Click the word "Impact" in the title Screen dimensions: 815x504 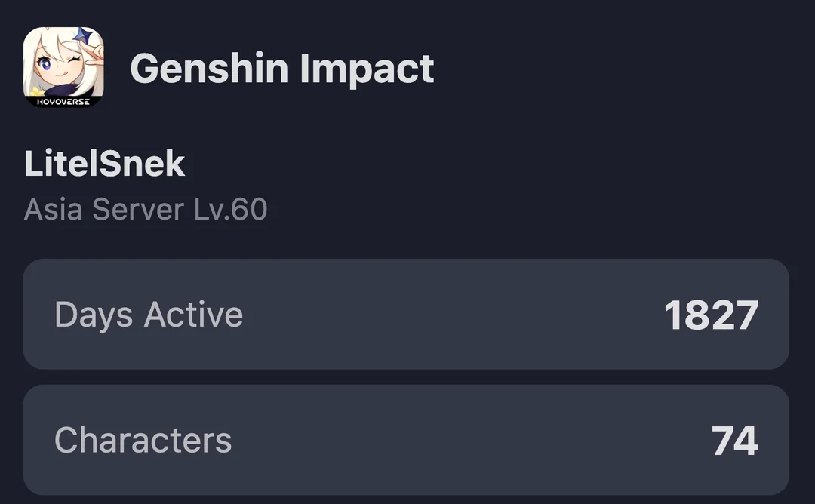pos(367,69)
